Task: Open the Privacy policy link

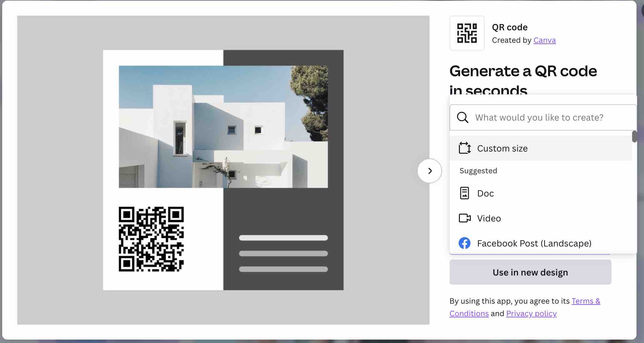Action: (531, 313)
